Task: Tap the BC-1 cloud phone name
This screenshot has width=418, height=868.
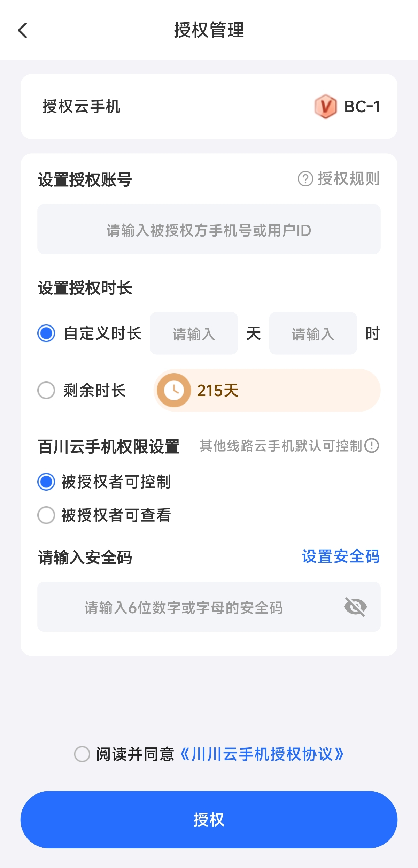Action: tap(362, 107)
